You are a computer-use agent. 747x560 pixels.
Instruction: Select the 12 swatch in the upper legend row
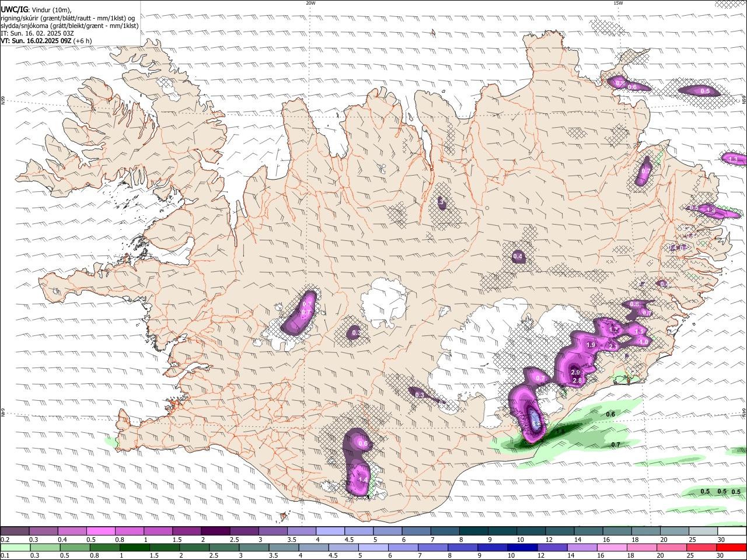point(560,531)
